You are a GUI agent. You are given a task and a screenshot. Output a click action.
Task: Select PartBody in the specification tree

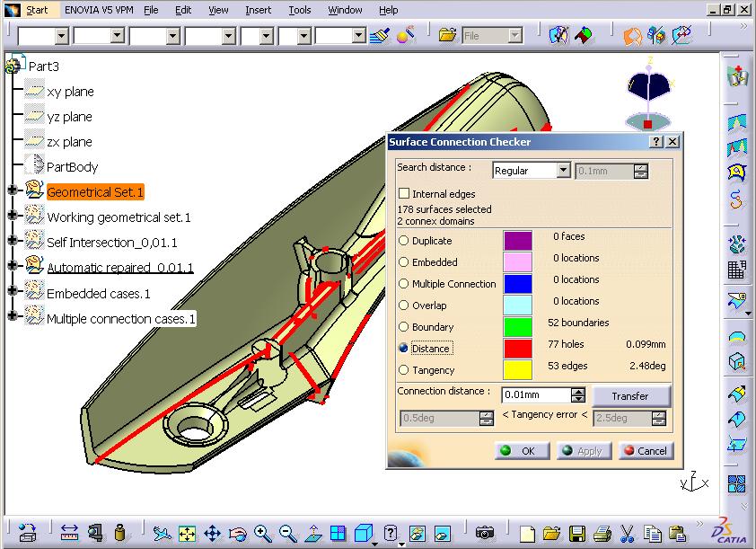73,167
